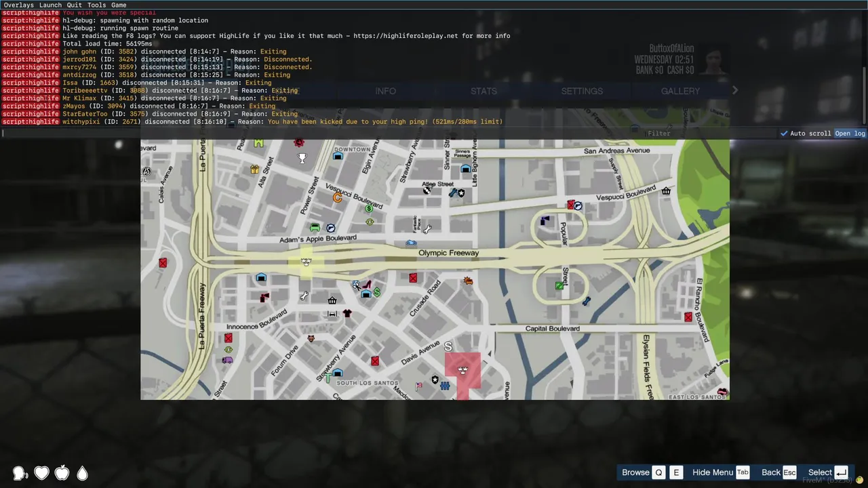Click the health heart status icon
868x488 pixels.
pos(41,473)
